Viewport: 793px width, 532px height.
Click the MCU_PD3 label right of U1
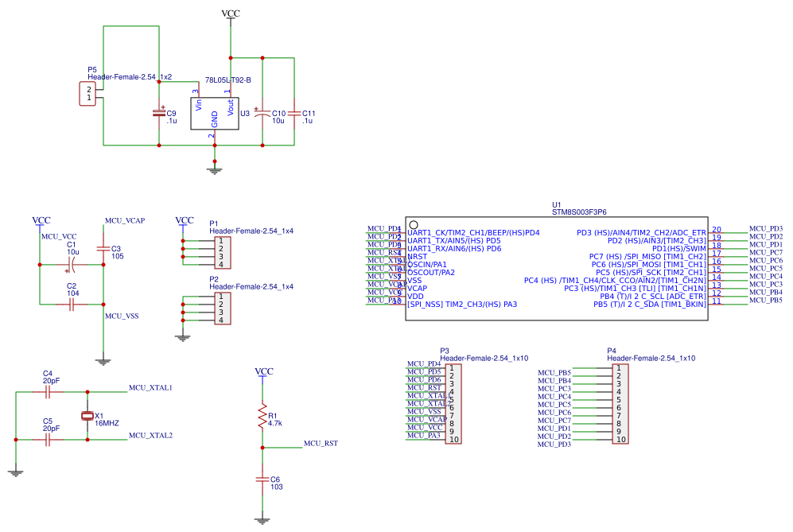766,228
